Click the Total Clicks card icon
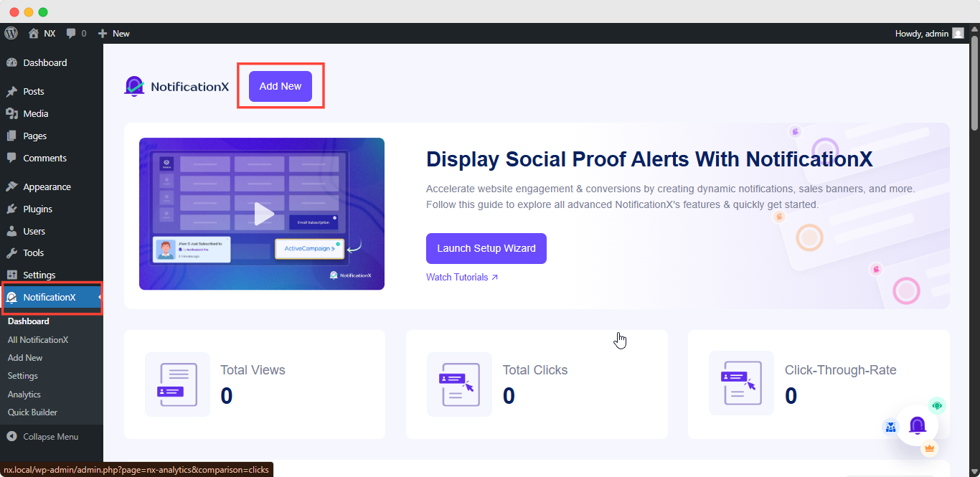Image resolution: width=980 pixels, height=477 pixels. [459, 384]
